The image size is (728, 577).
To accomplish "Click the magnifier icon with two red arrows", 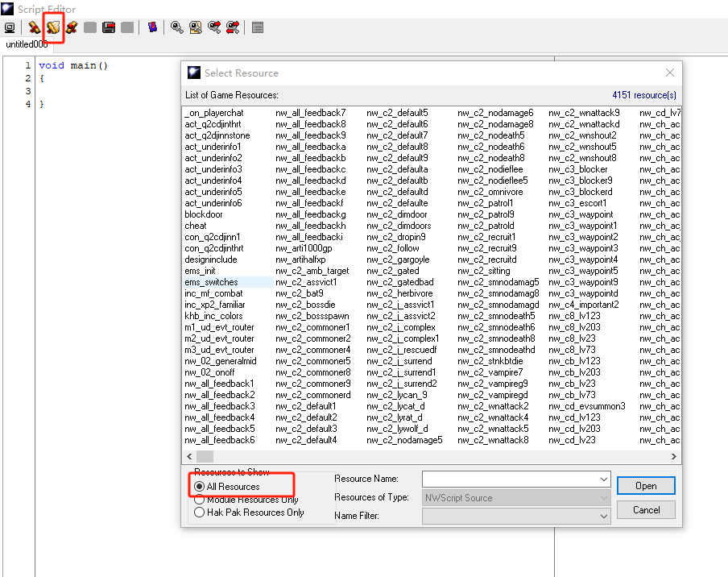I will click(233, 27).
